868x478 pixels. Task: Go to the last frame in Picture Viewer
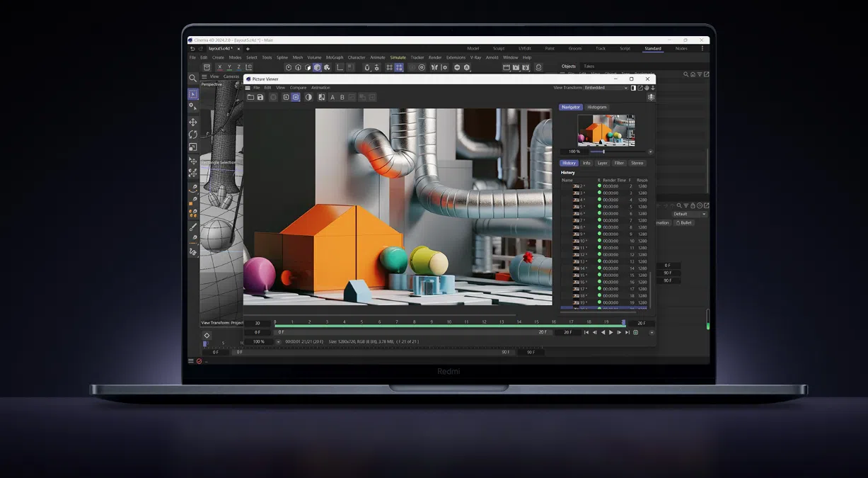click(627, 332)
